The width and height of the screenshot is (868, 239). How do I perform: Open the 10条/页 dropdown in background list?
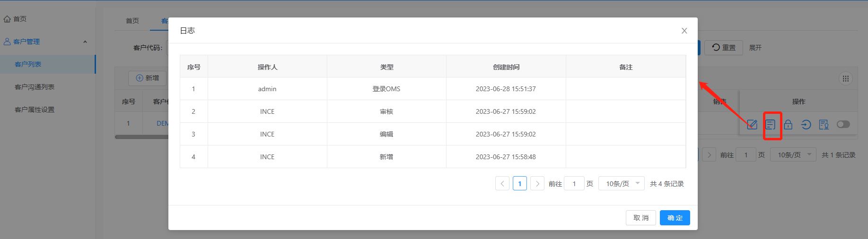click(793, 154)
